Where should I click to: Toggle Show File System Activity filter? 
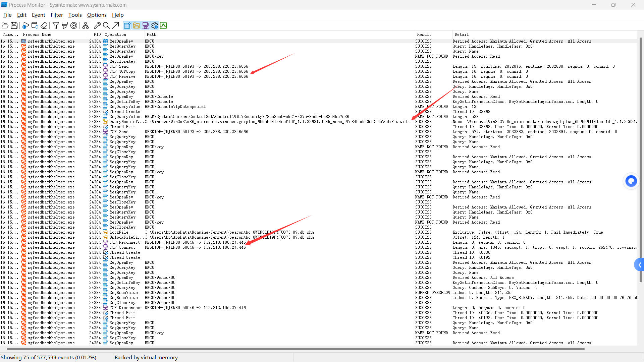point(136,25)
